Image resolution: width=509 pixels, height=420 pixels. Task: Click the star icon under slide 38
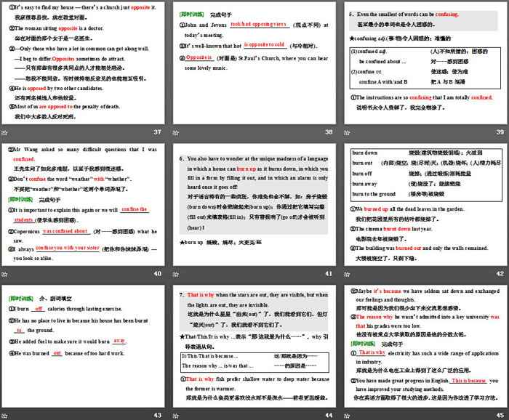(x=176, y=133)
